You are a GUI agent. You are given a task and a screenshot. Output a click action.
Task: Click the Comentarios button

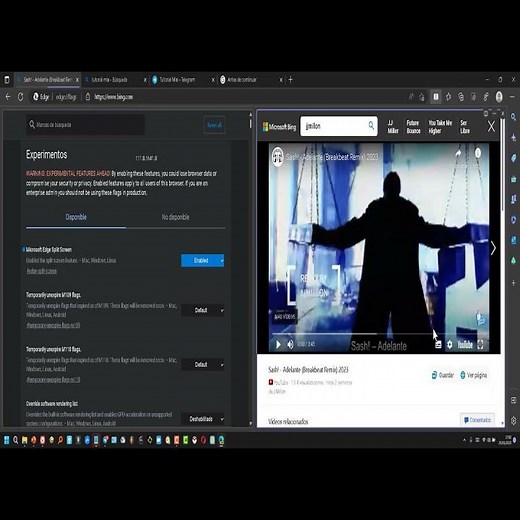pos(478,420)
